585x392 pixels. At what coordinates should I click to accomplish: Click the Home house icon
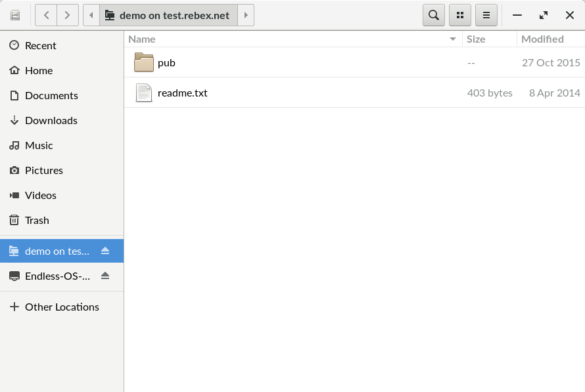[x=14, y=70]
